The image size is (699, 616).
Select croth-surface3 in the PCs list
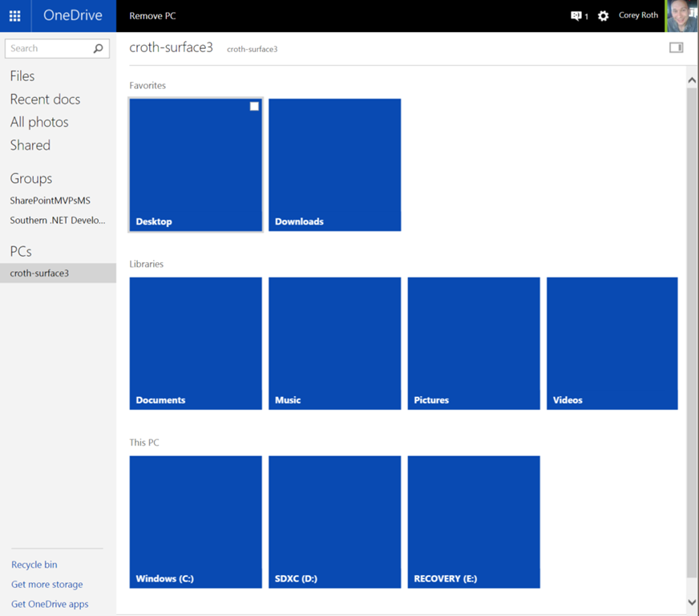coord(58,273)
